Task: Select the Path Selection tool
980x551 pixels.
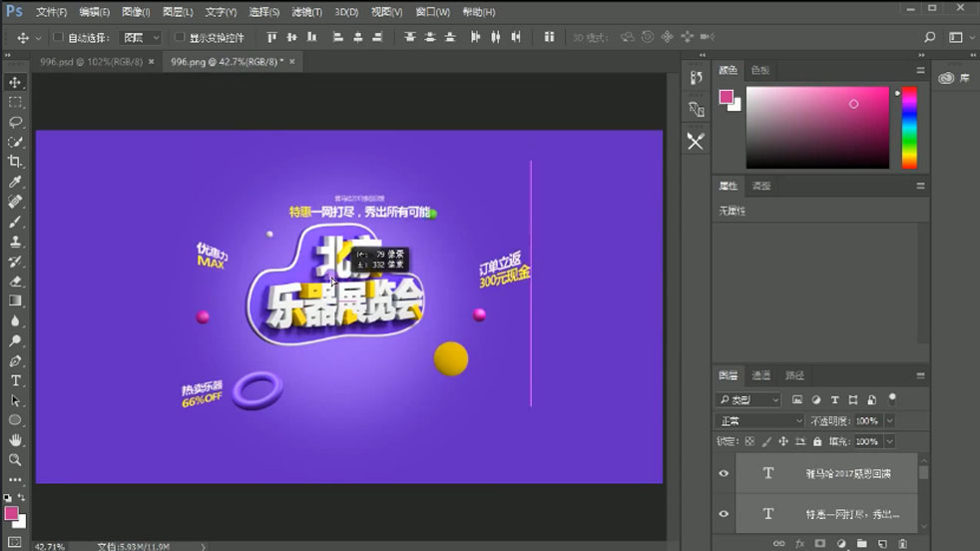Action: pos(15,400)
